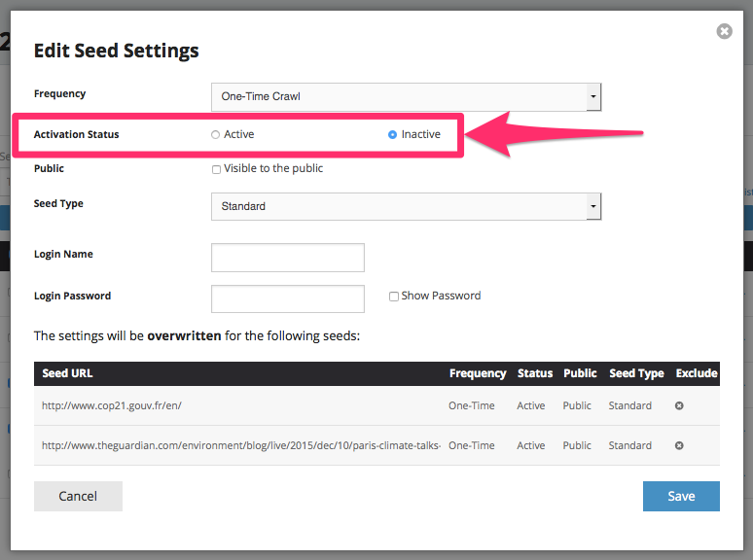The height and width of the screenshot is (560, 753).
Task: Exclude the theguardian.com seed
Action: coord(679,445)
